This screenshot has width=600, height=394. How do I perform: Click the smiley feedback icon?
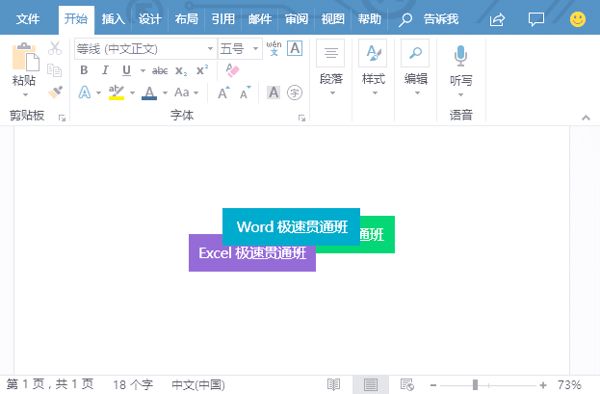(577, 19)
